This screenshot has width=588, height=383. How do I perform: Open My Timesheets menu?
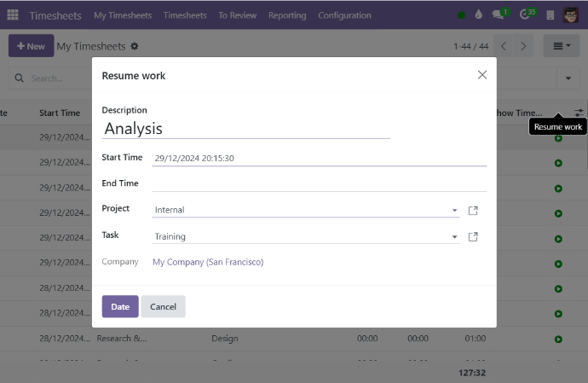123,15
